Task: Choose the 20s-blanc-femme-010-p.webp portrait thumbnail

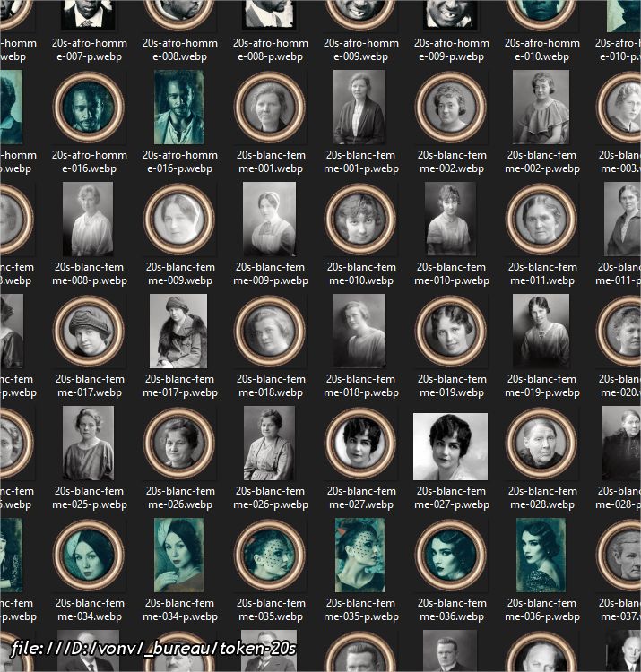Action: pyautogui.click(x=450, y=219)
